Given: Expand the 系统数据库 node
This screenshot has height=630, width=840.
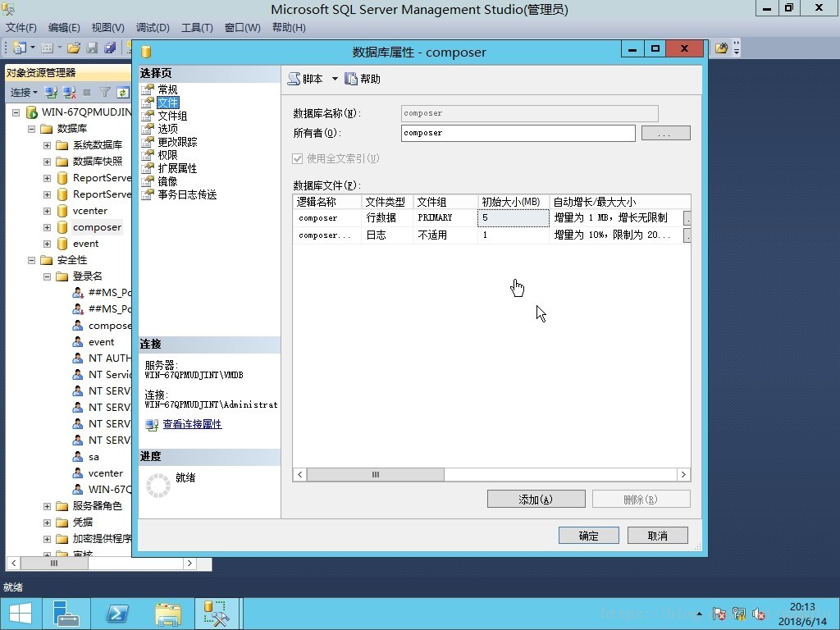Looking at the screenshot, I should [47, 145].
